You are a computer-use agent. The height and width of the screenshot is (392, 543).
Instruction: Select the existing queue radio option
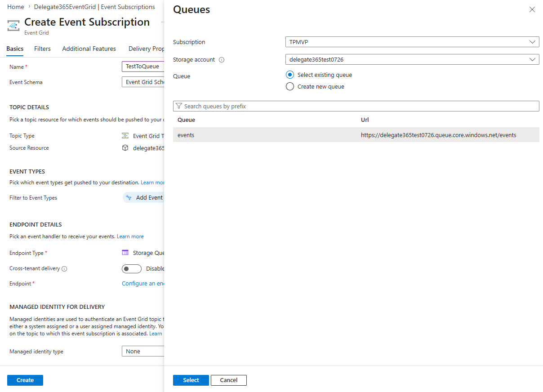tap(290, 75)
